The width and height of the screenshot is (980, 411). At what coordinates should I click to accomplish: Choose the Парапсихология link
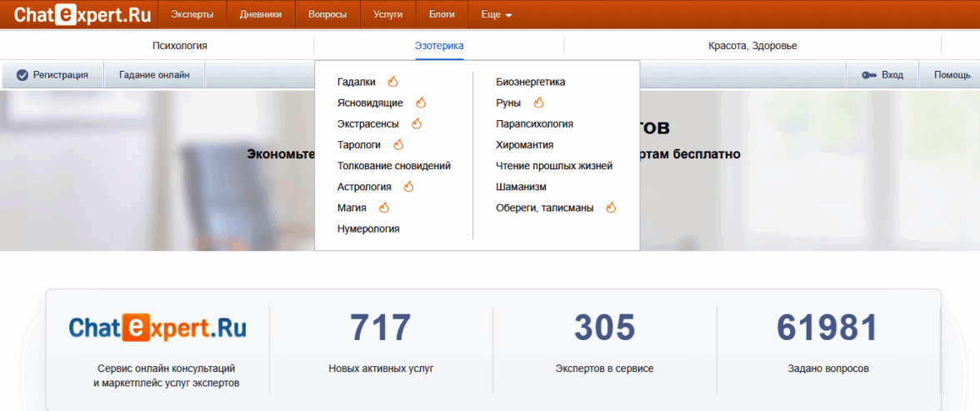pyautogui.click(x=534, y=124)
